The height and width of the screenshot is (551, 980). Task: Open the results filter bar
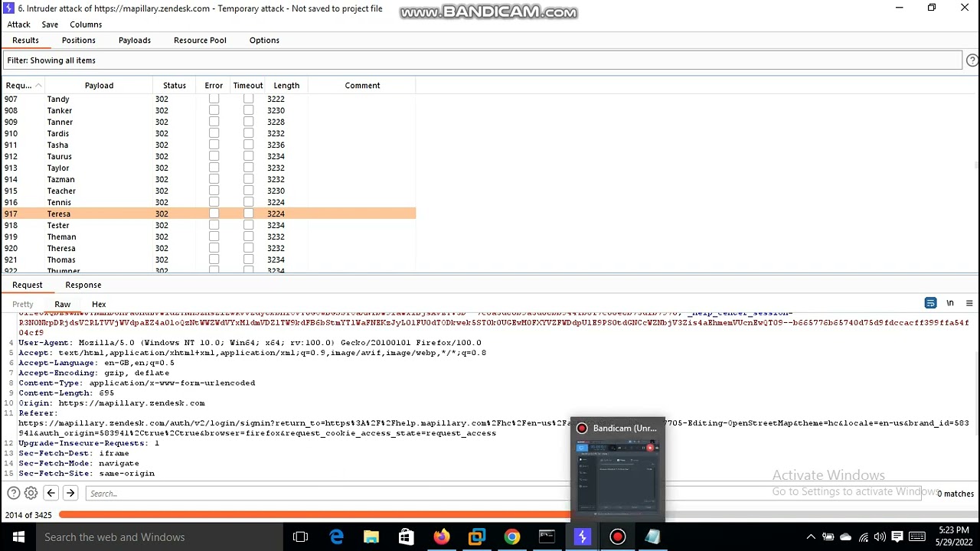(x=482, y=60)
